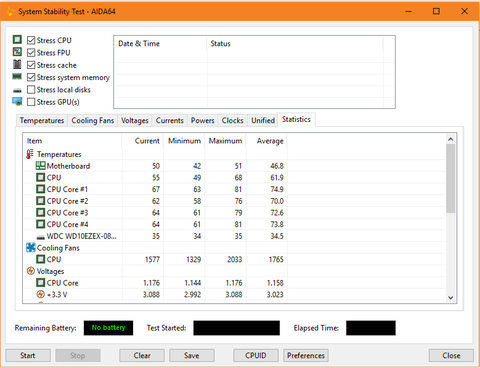
Task: Open the Clocks tab
Action: (232, 120)
